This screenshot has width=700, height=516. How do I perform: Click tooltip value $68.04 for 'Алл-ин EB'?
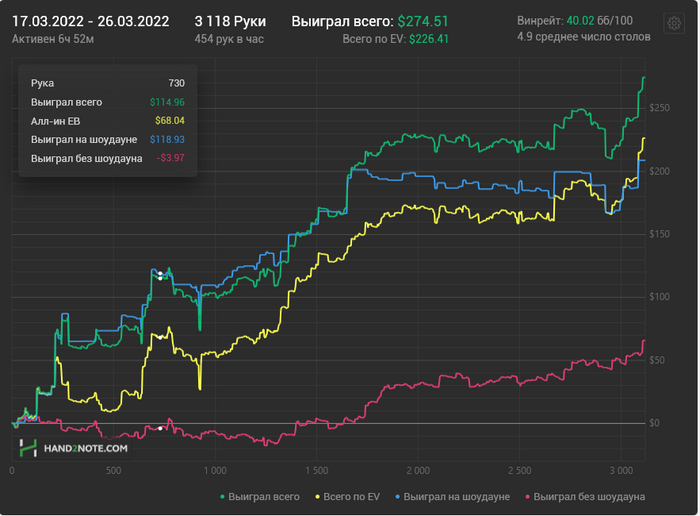coord(170,121)
